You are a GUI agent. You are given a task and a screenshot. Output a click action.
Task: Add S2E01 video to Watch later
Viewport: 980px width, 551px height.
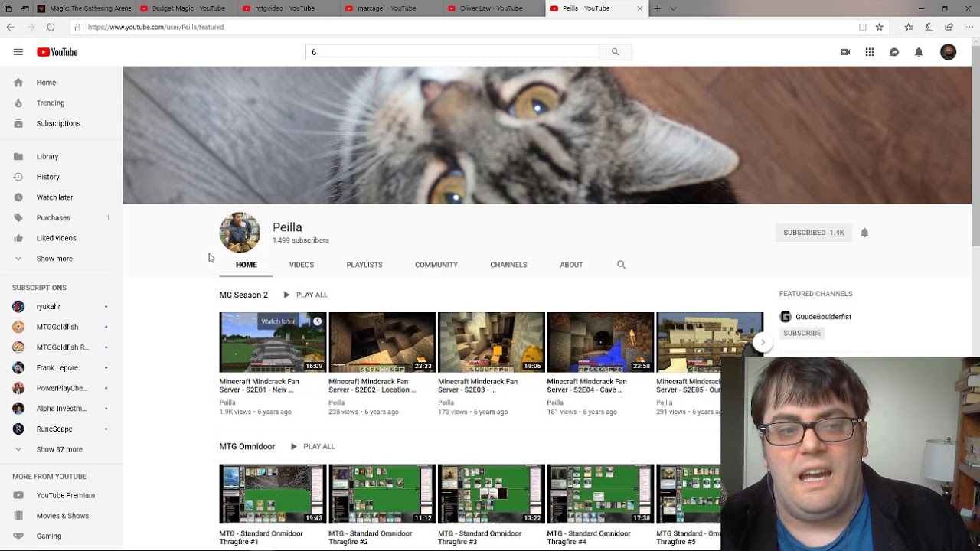point(317,321)
